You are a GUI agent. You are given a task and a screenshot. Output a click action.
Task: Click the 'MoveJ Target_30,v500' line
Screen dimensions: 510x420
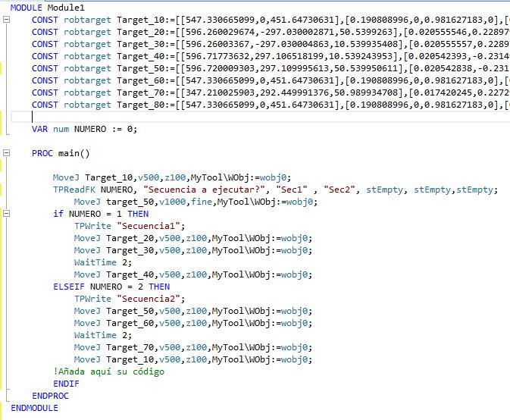(193, 250)
